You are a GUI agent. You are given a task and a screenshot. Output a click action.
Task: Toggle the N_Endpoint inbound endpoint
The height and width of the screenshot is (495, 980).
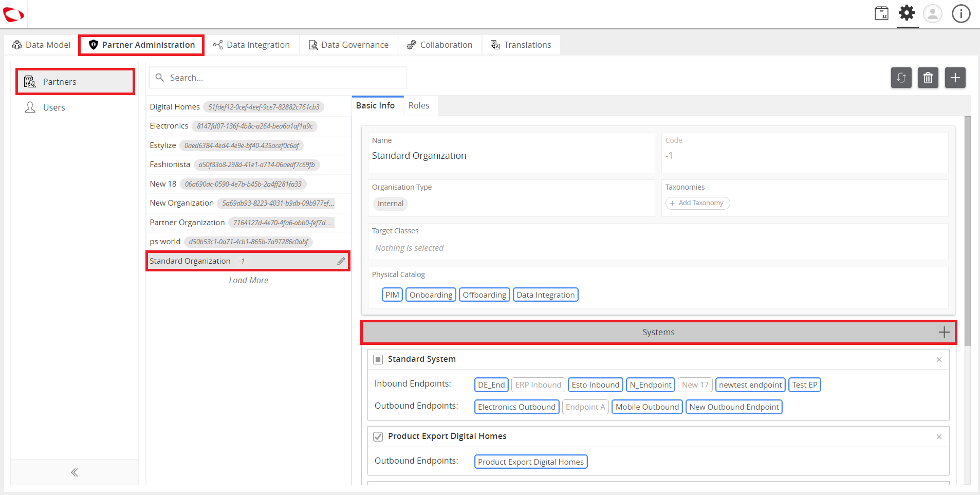point(651,384)
